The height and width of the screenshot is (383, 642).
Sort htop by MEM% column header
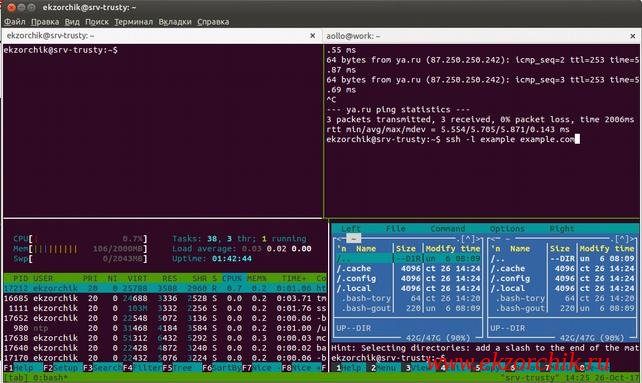coord(257,278)
